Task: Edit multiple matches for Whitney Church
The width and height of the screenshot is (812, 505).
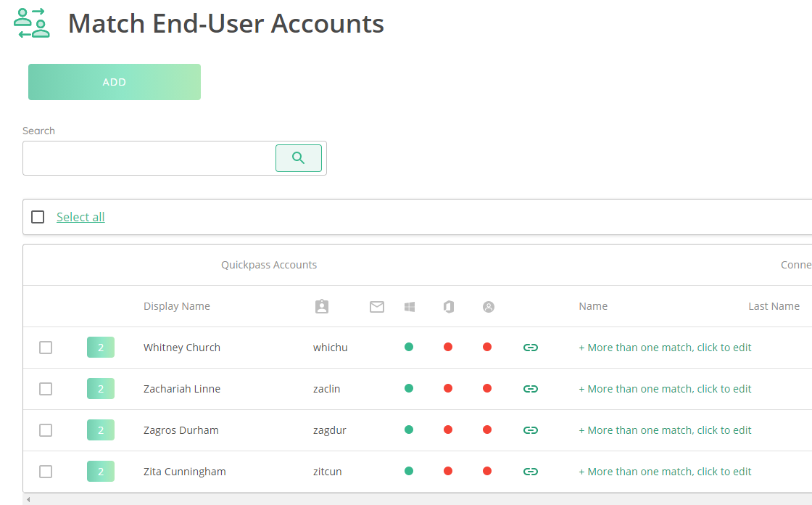Action: 665,348
